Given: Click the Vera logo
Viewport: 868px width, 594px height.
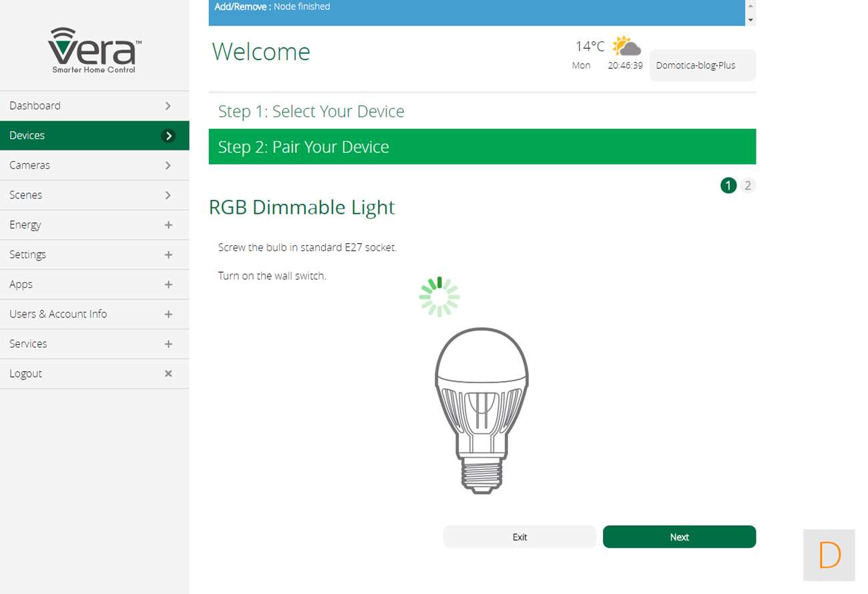Looking at the screenshot, I should 94,50.
